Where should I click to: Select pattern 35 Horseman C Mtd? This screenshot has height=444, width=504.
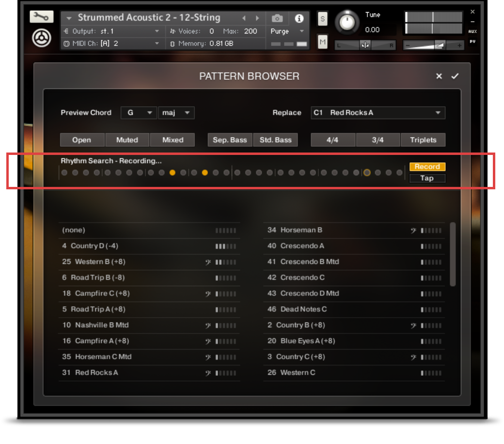point(149,357)
